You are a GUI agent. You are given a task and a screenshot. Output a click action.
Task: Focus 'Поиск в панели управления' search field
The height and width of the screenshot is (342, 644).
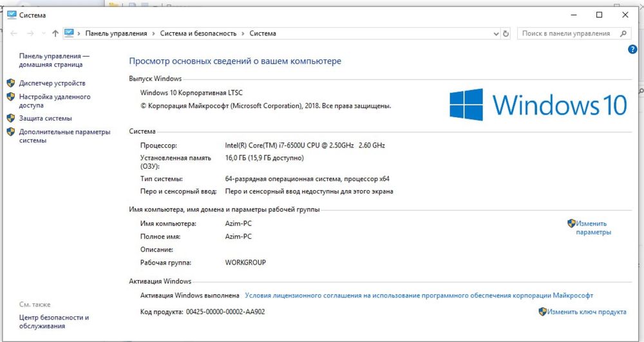coord(574,33)
